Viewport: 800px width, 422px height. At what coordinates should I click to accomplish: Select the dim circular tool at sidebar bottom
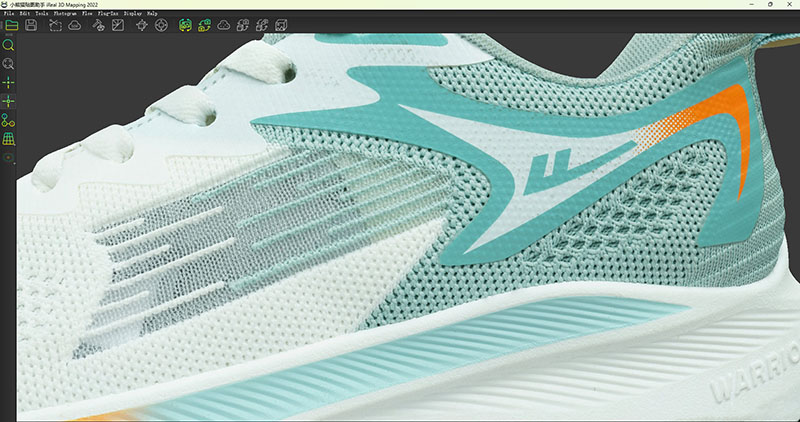pyautogui.click(x=8, y=157)
